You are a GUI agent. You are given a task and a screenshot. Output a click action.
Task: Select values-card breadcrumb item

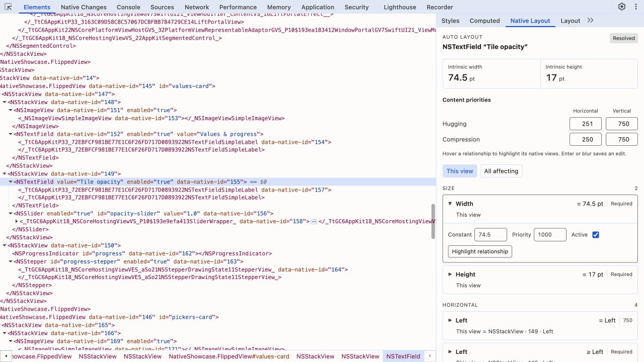229,356
